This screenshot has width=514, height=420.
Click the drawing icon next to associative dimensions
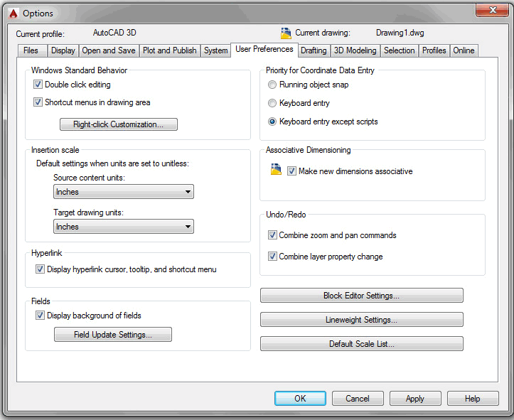click(x=276, y=171)
